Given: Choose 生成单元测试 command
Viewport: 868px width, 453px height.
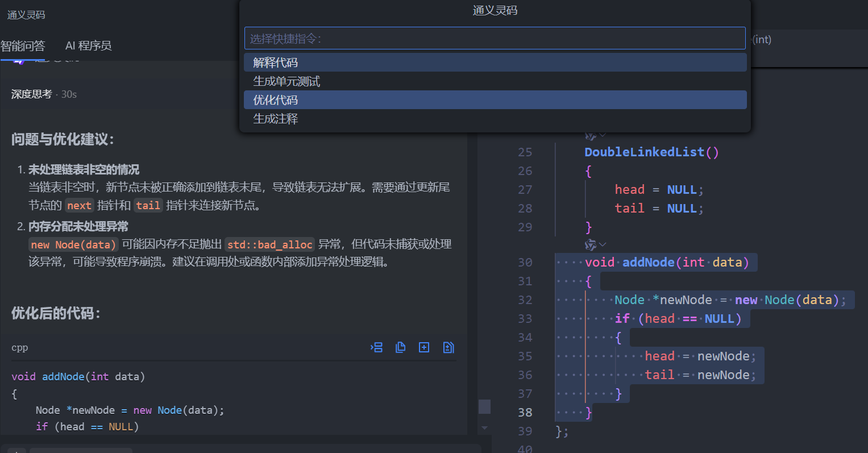Looking at the screenshot, I should (495, 81).
